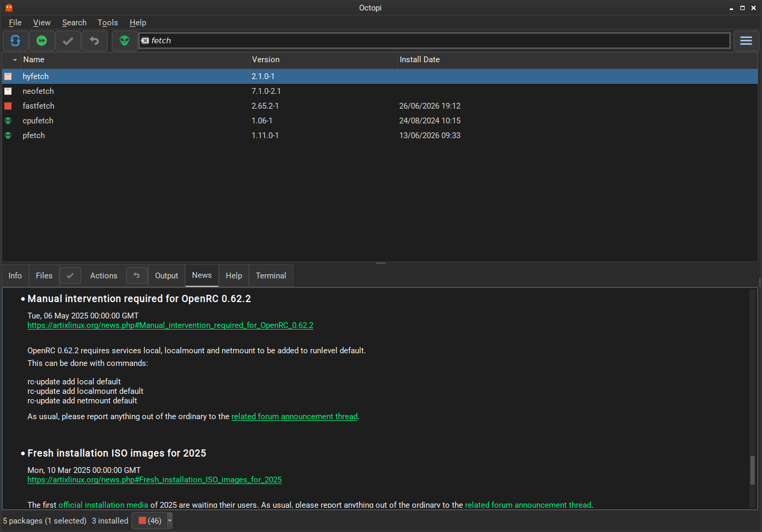Open the OpenRC 0.62.2 news URL link
The height and width of the screenshot is (532, 762).
[170, 325]
